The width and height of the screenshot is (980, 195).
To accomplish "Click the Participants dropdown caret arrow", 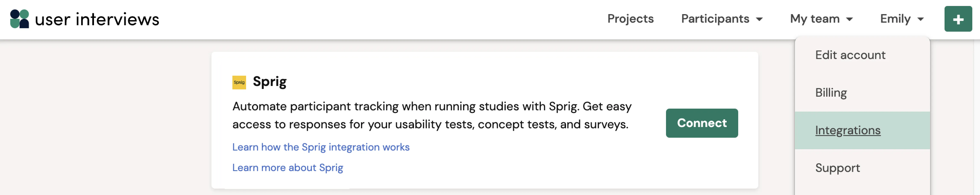I will coord(759,19).
